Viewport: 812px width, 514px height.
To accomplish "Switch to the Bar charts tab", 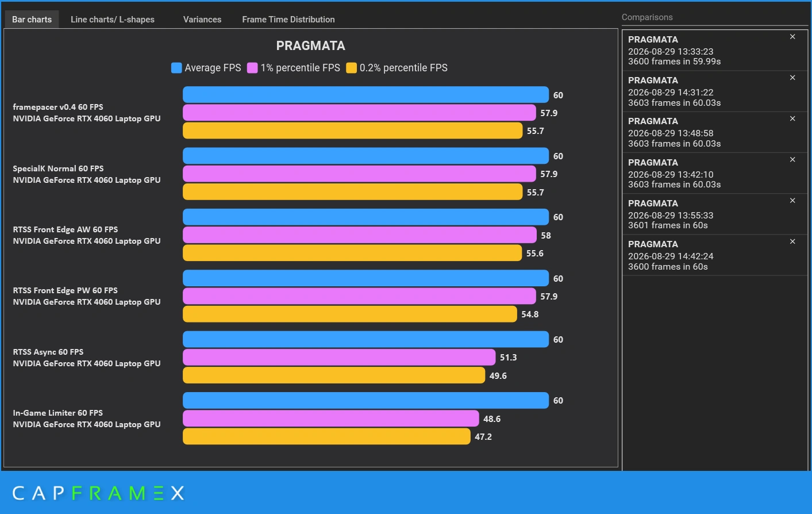I will pos(32,19).
